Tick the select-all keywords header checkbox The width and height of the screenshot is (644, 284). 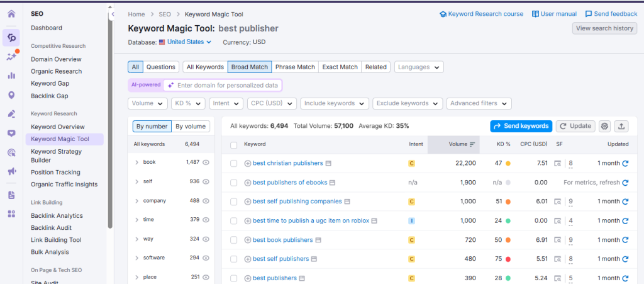click(x=234, y=144)
